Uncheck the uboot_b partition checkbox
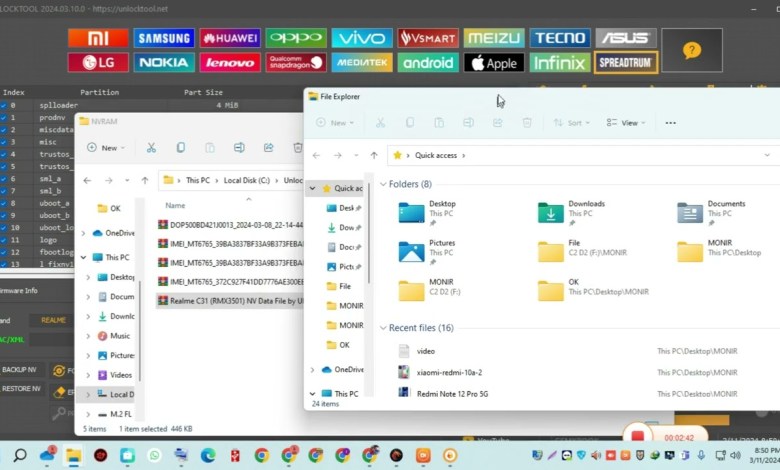The height and width of the screenshot is (470, 780). [3, 215]
